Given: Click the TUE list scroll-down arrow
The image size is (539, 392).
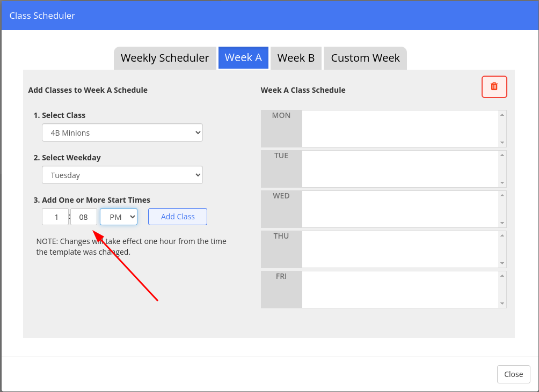Looking at the screenshot, I should click(x=502, y=183).
